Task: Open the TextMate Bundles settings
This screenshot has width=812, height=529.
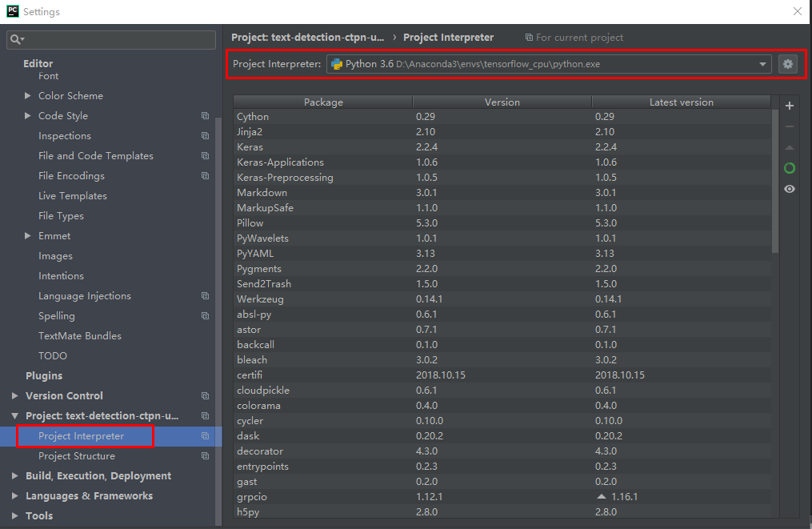Action: [80, 336]
